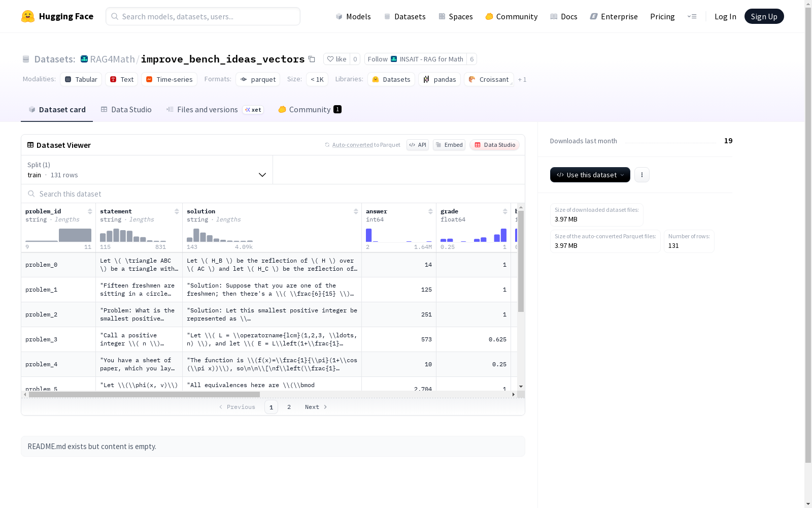This screenshot has width=812, height=508.
Task: Click the grade value 0.625
Action: 497,339
